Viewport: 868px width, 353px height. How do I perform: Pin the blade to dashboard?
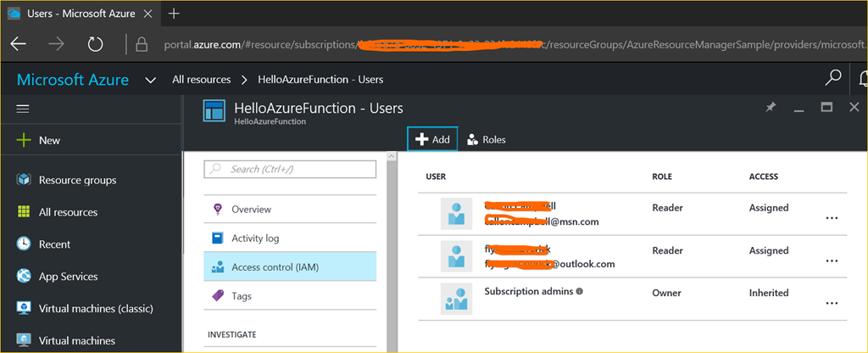pos(771,108)
